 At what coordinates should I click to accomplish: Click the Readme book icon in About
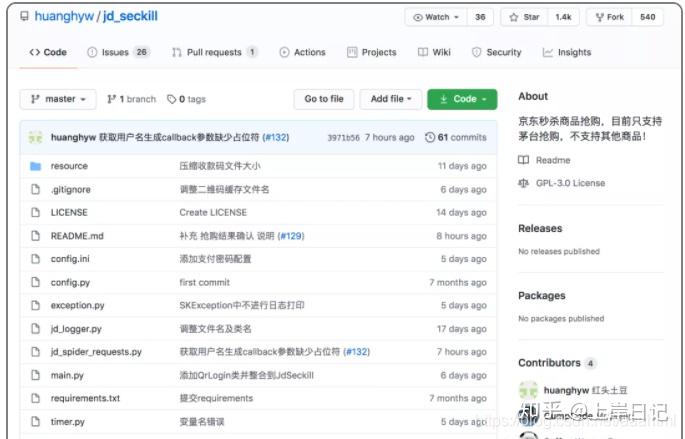(523, 160)
